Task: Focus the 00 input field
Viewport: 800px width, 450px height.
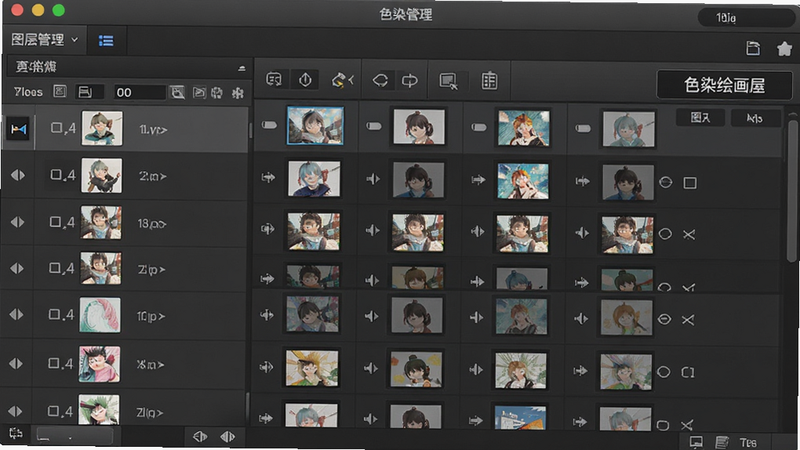Action: (140, 92)
